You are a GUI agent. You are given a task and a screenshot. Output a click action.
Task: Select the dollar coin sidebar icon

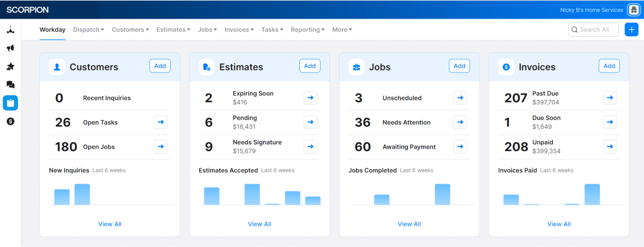(x=10, y=121)
